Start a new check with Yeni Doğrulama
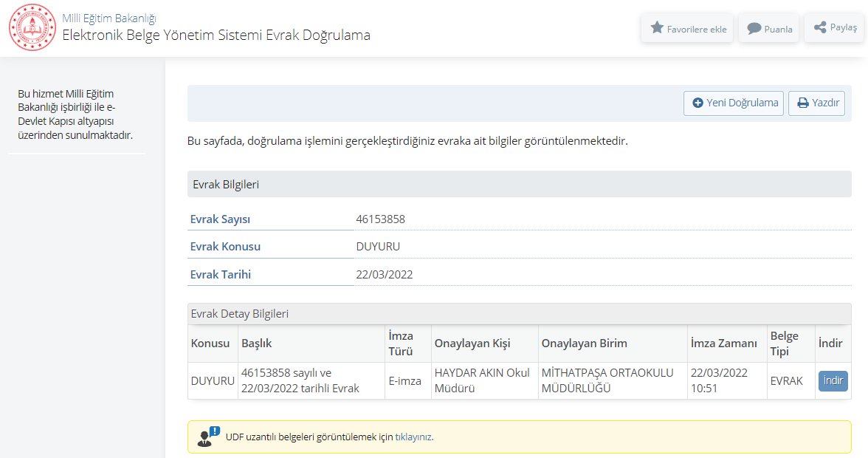This screenshot has width=868, height=458. (x=734, y=103)
